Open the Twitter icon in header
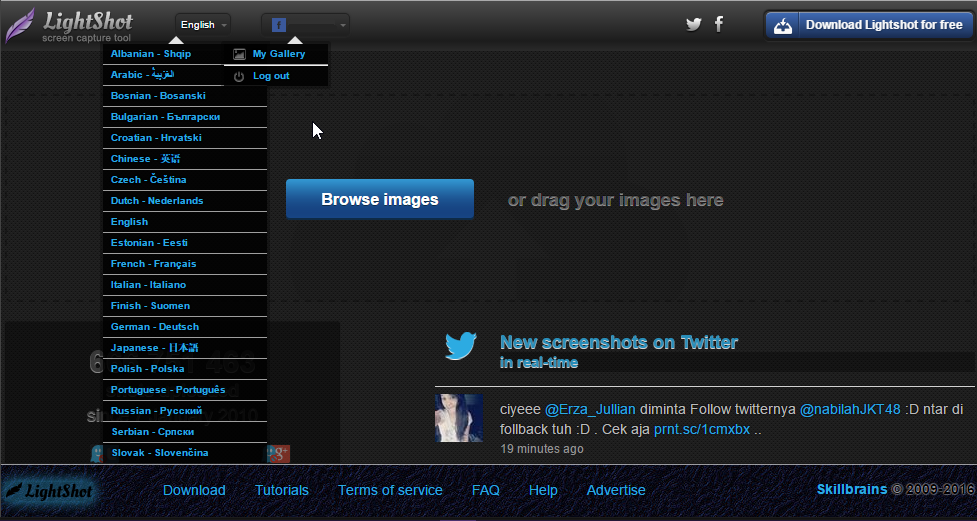This screenshot has height=521, width=977. [x=693, y=24]
